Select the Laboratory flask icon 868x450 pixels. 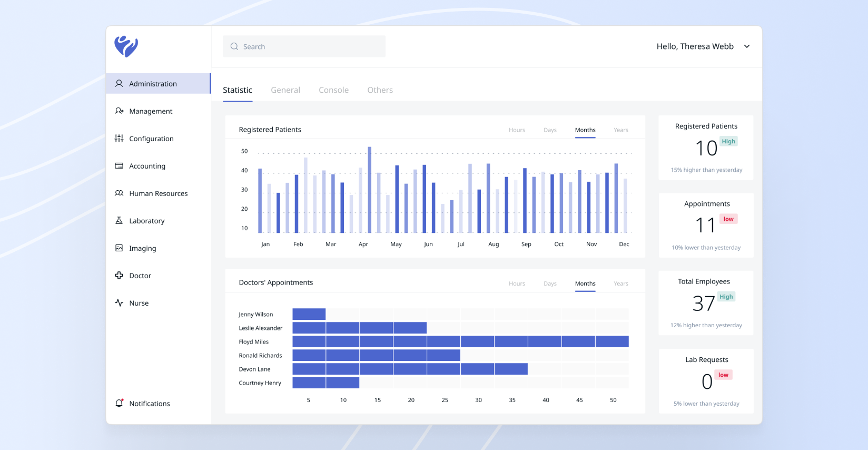coord(119,221)
